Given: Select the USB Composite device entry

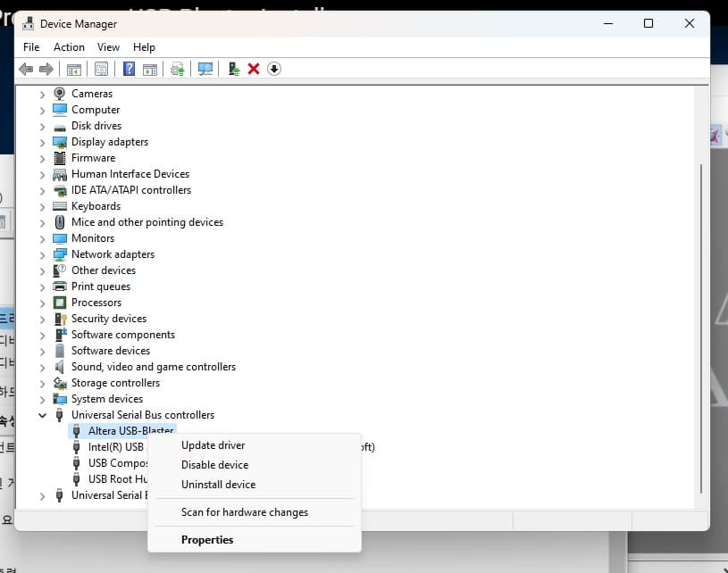Looking at the screenshot, I should (118, 463).
